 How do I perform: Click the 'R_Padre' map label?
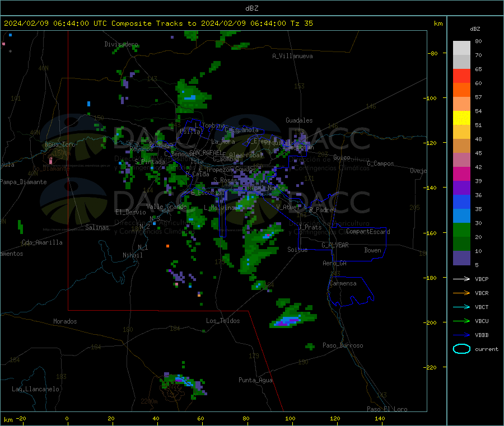321,210
